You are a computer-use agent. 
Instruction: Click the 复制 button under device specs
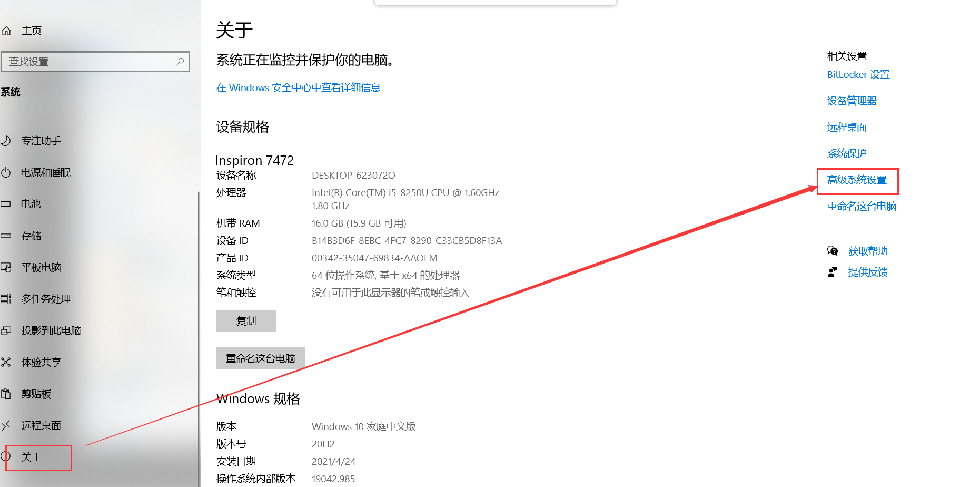pos(246,321)
